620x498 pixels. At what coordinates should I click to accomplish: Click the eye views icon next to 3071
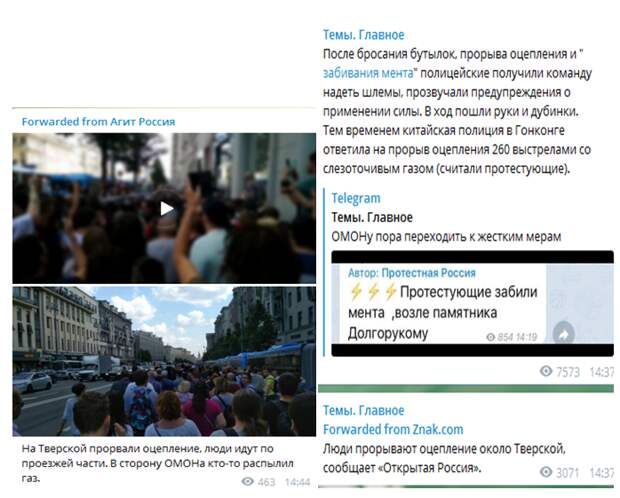point(546,472)
